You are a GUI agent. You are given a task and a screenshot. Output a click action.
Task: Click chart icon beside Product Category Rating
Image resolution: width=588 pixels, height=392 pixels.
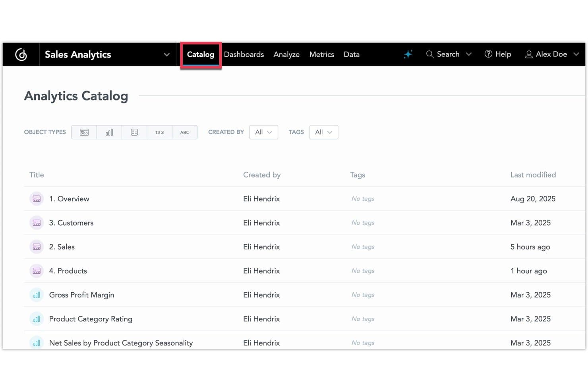coord(37,319)
